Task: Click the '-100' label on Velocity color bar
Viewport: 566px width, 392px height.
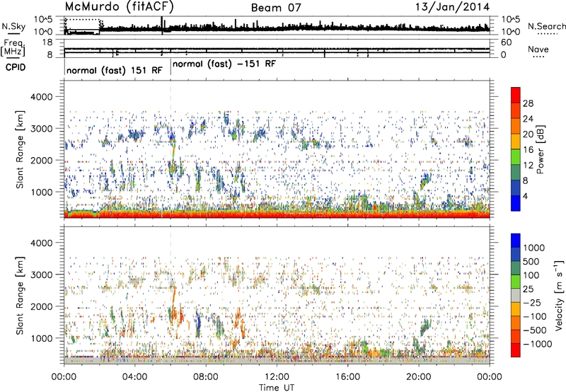Action: 535,316
